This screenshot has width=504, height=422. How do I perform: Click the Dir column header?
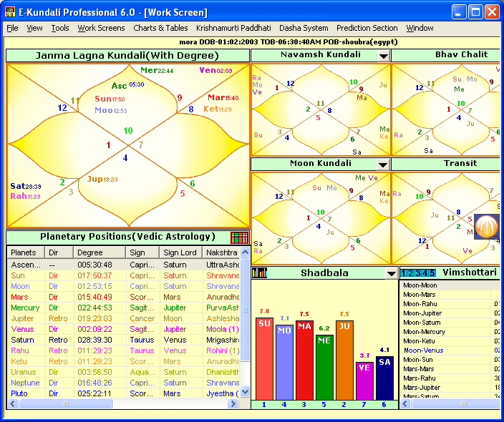pyautogui.click(x=59, y=252)
